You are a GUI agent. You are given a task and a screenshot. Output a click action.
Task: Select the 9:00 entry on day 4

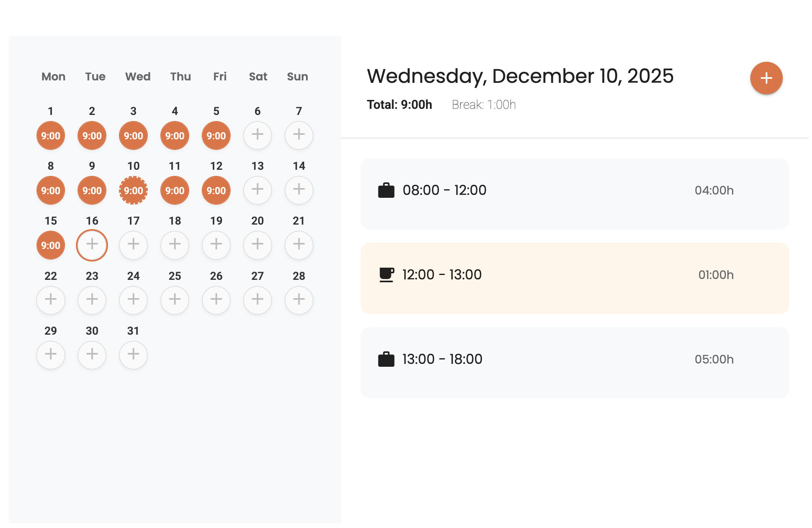(x=175, y=135)
